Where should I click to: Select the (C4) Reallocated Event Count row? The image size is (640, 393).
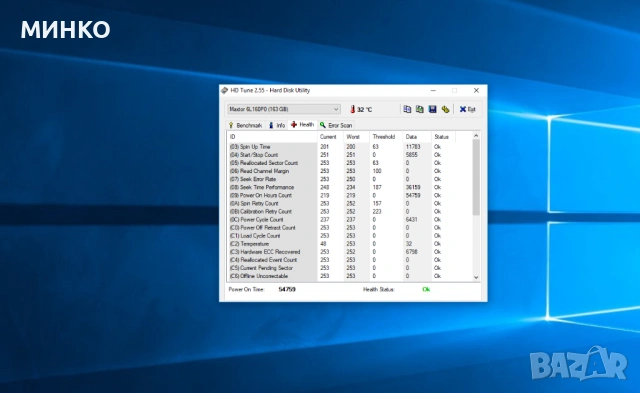(x=350, y=260)
